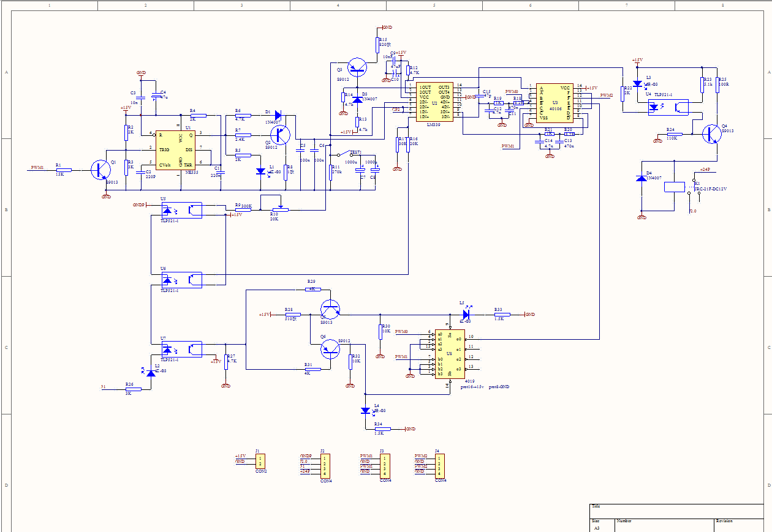Select resistor R29 4K
The width and height of the screenshot is (772, 532).
click(313, 290)
